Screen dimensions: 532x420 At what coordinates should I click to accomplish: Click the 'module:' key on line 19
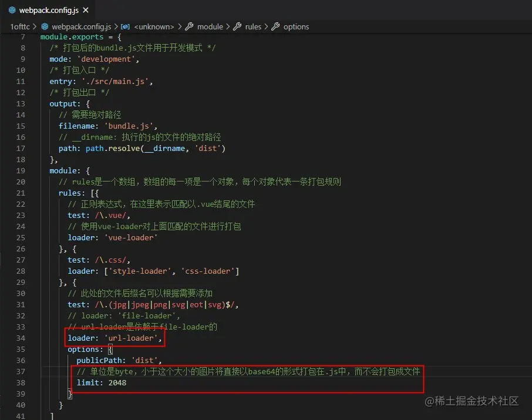[x=65, y=170]
